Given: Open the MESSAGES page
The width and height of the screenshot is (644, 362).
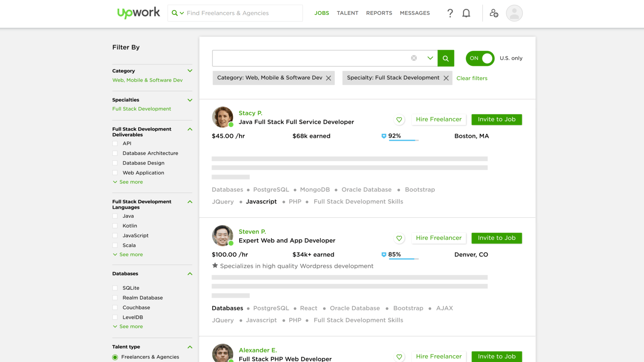Looking at the screenshot, I should (x=415, y=13).
